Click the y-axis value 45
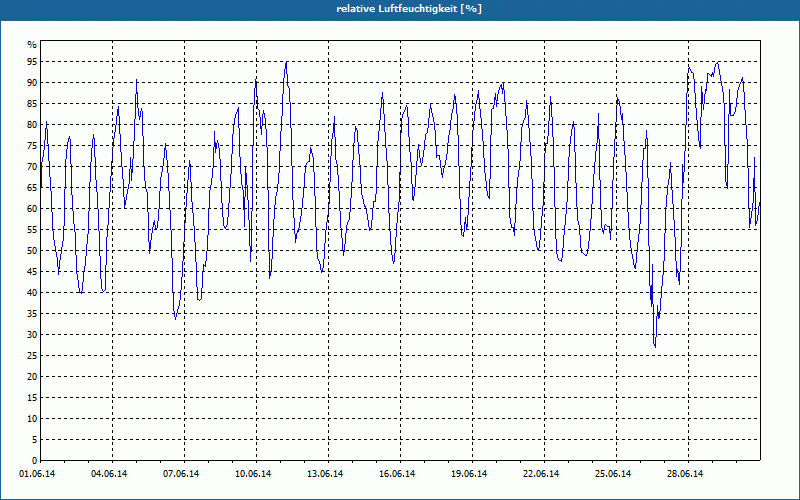Viewport: 800px width, 500px height. click(32, 271)
